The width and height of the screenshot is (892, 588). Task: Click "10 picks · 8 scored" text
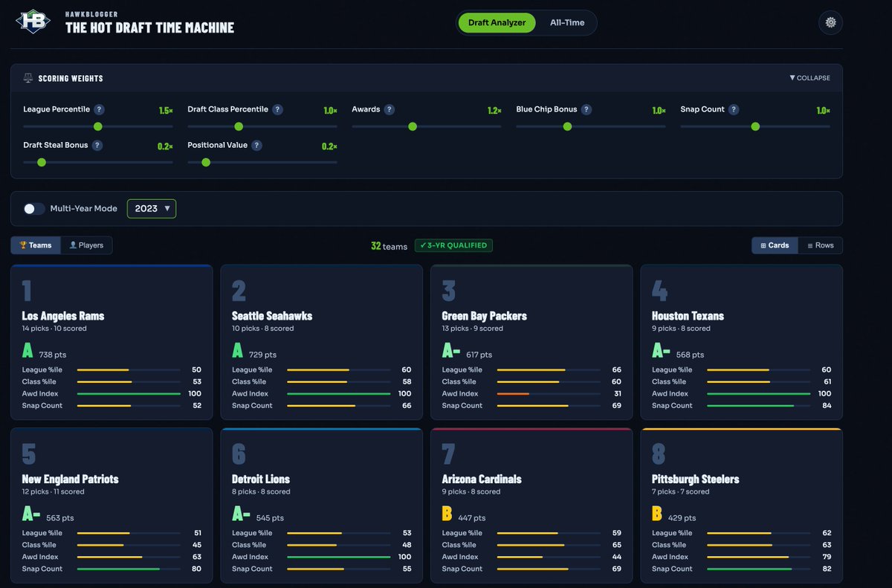[x=263, y=329]
